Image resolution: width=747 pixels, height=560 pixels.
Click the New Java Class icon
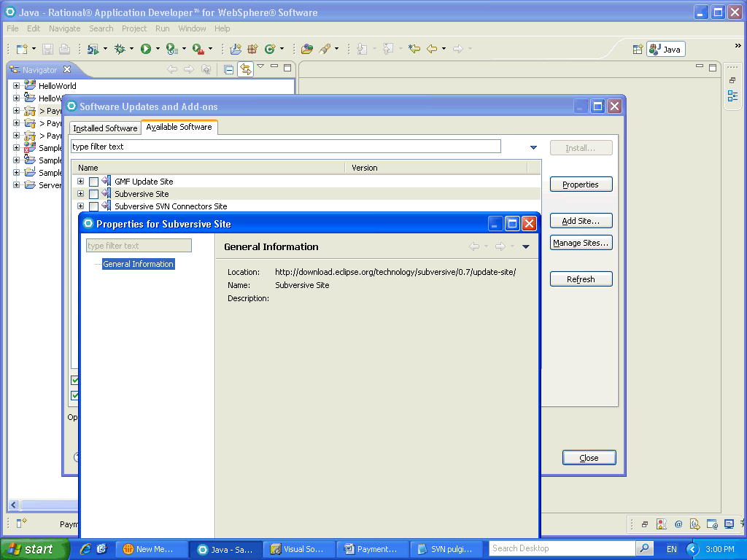click(270, 49)
